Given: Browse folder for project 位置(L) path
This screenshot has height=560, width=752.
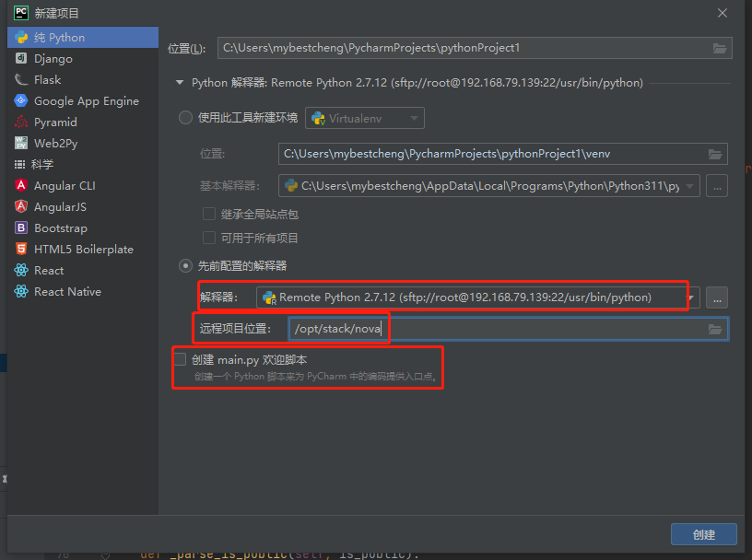Looking at the screenshot, I should pyautogui.click(x=720, y=48).
